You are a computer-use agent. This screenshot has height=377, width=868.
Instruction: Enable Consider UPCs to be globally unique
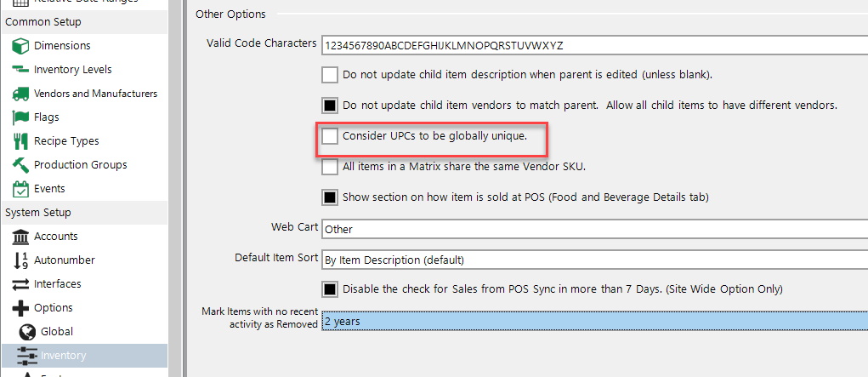tap(330, 136)
